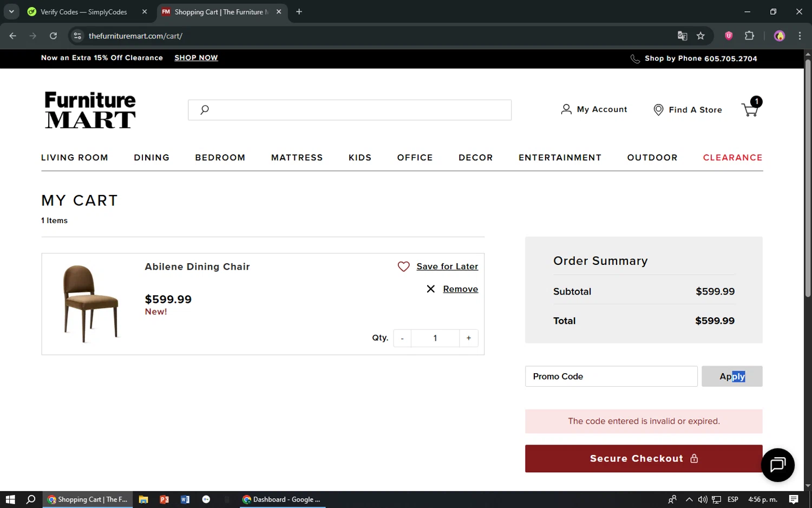This screenshot has width=812, height=508.
Task: Open Windows taskbar search
Action: [31, 499]
